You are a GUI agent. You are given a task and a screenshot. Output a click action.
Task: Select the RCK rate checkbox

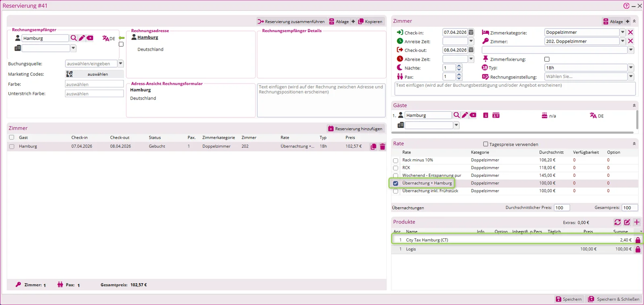tap(396, 168)
